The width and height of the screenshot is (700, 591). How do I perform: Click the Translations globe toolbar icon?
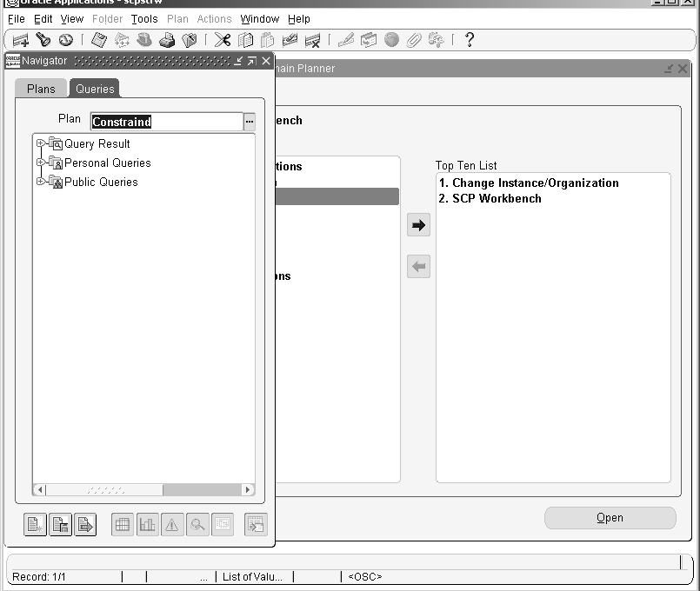pyautogui.click(x=391, y=40)
